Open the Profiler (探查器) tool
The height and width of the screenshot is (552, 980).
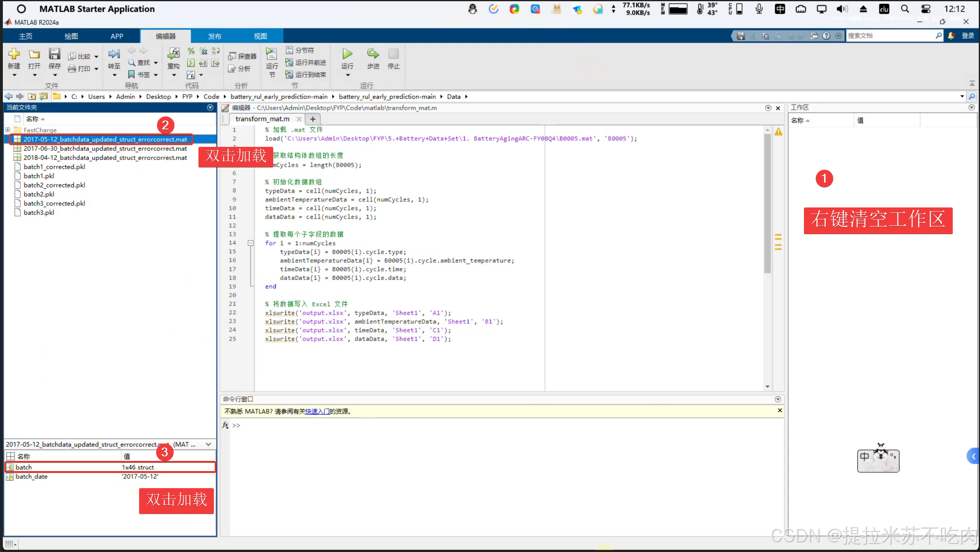(x=242, y=56)
